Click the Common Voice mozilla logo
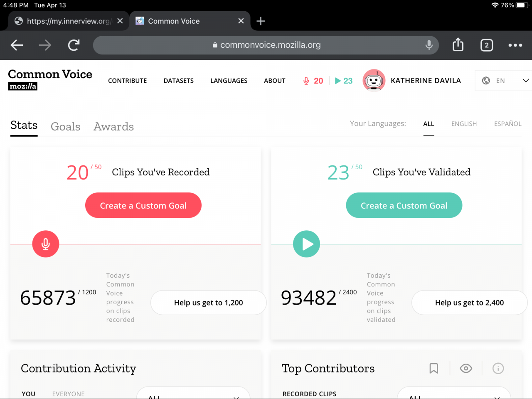Image resolution: width=532 pixels, height=399 pixels. coord(50,79)
